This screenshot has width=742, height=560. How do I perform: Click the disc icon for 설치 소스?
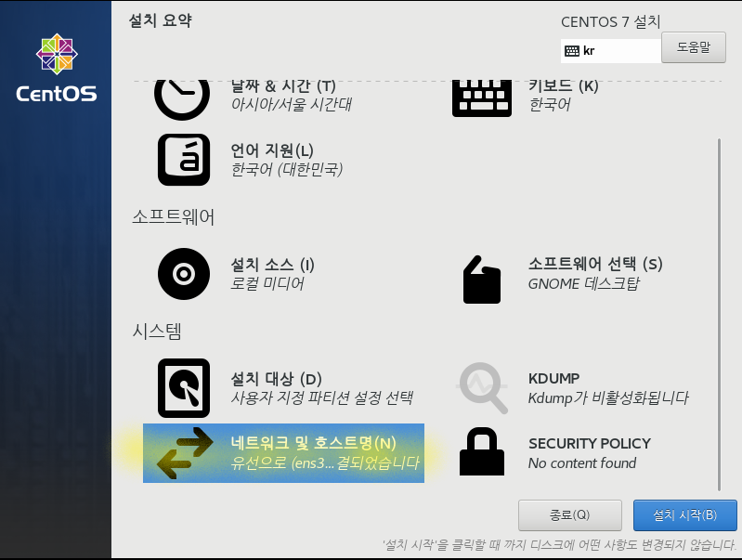click(x=184, y=274)
